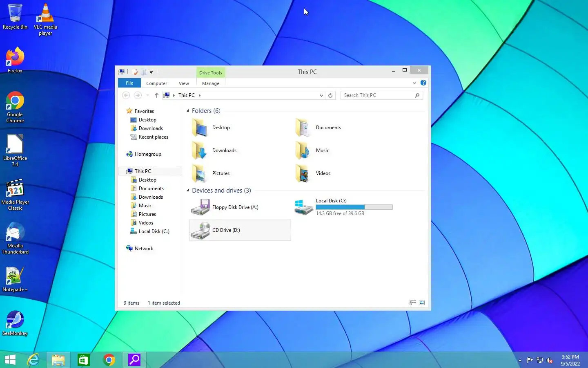Open Videos under This PC in navigation pane
Screen dimensions: 588x368
(146, 223)
